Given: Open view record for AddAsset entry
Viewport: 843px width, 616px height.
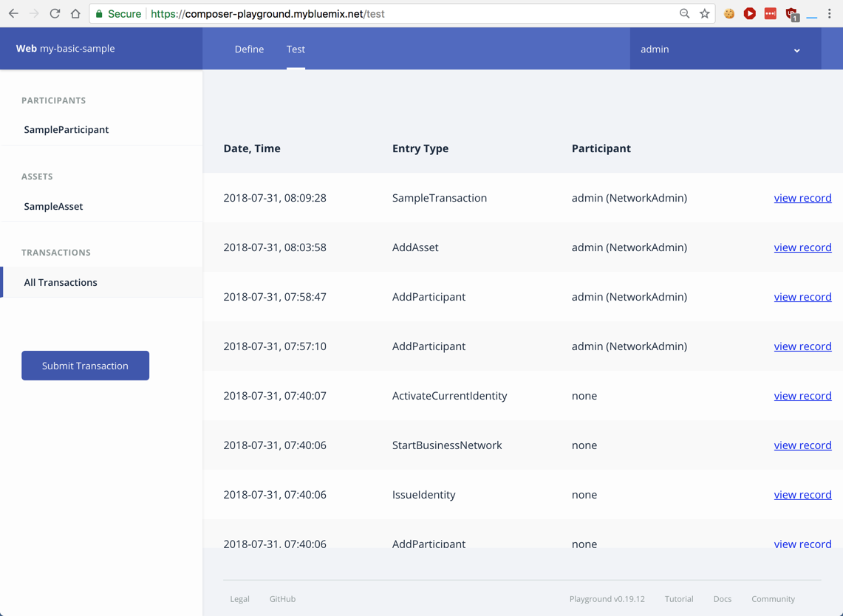Looking at the screenshot, I should 802,247.
